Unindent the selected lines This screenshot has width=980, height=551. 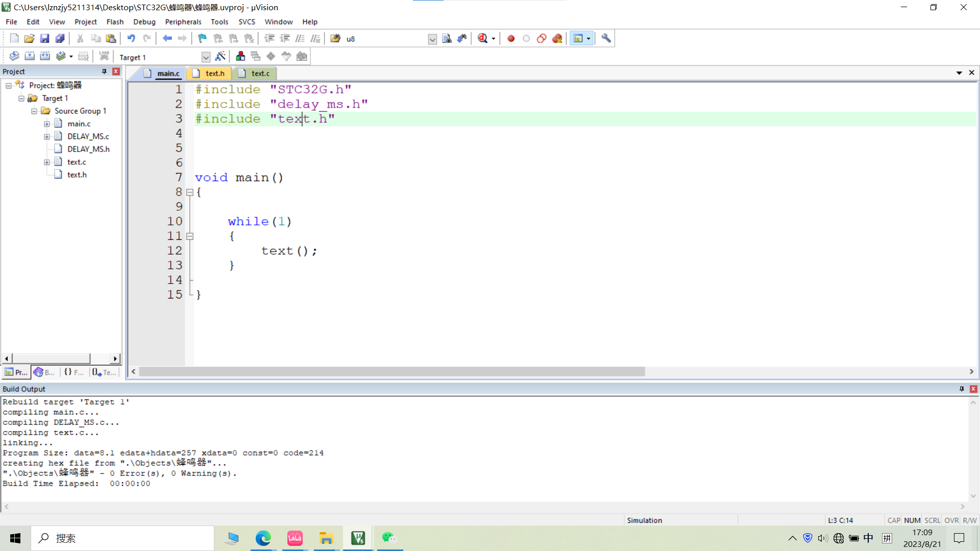click(x=285, y=38)
